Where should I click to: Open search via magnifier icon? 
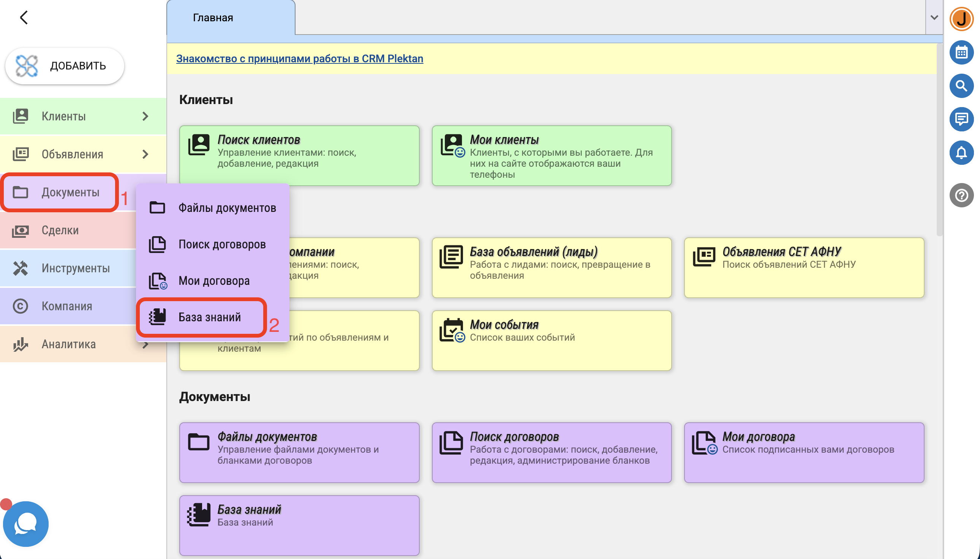click(961, 86)
